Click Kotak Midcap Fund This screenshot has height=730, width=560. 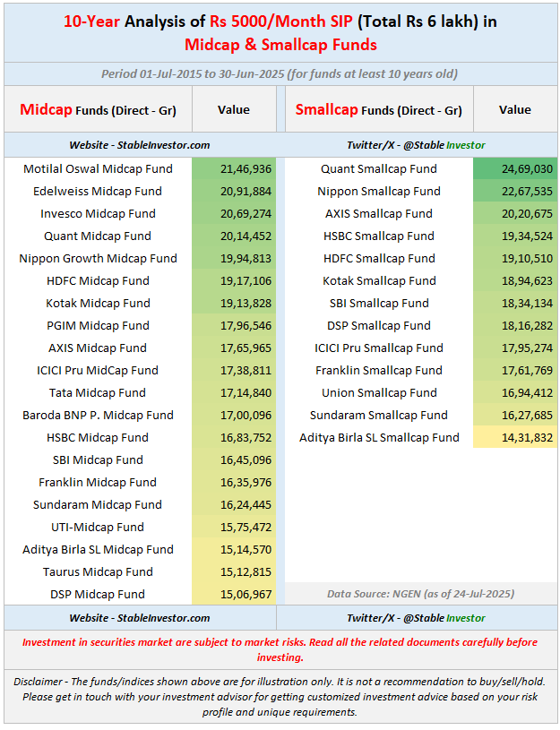pyautogui.click(x=98, y=303)
